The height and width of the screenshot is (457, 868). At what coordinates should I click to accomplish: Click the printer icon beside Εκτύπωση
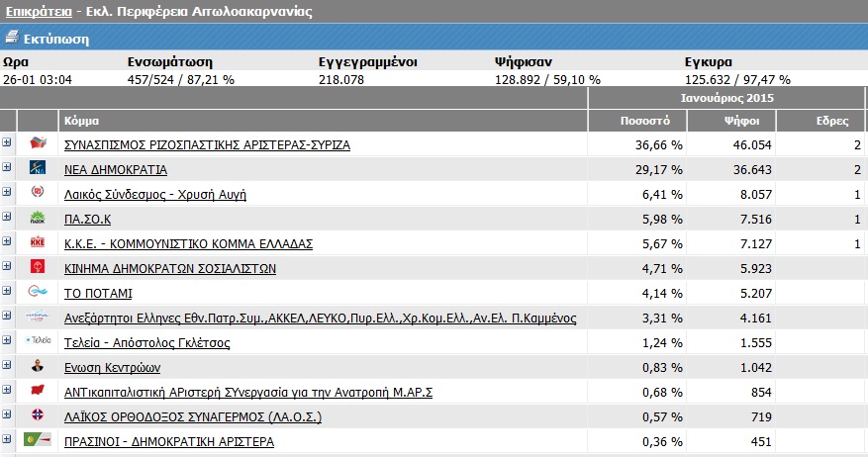pyautogui.click(x=12, y=38)
